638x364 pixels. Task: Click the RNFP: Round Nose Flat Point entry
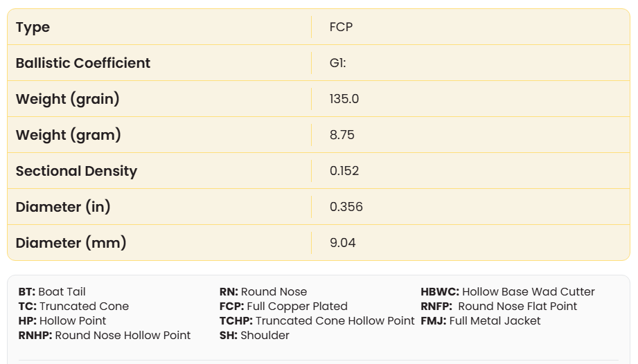(x=499, y=307)
